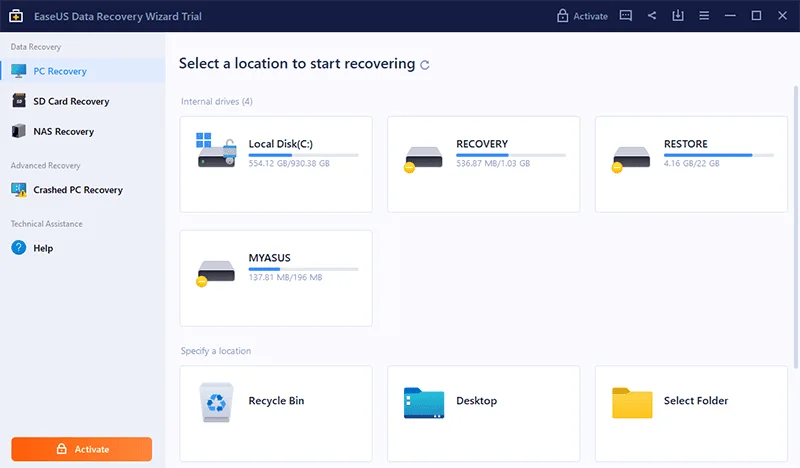The height and width of the screenshot is (468, 800).
Task: Click the import/download icon in title bar
Action: 678,15
